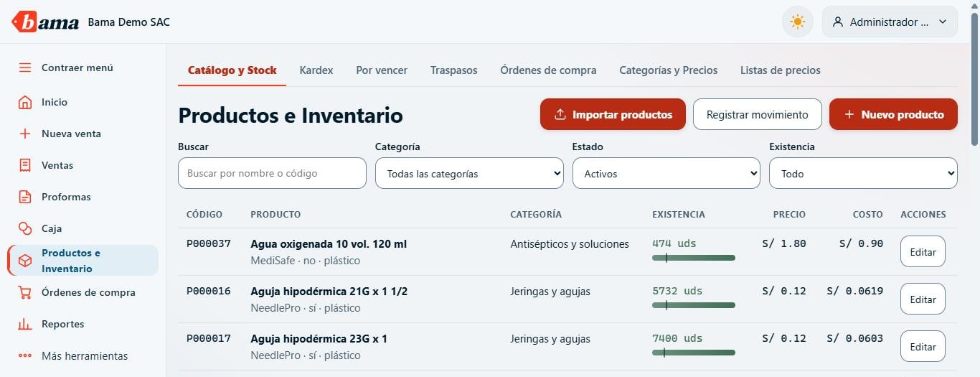Click price S/ 1.80
This screenshot has width=980, height=377.
tap(784, 243)
